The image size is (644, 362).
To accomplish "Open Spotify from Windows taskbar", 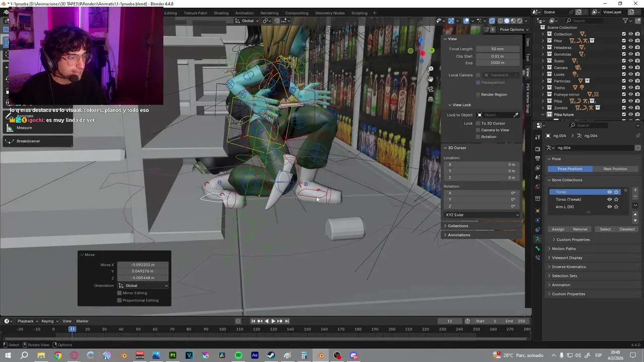I will pyautogui.click(x=238, y=355).
